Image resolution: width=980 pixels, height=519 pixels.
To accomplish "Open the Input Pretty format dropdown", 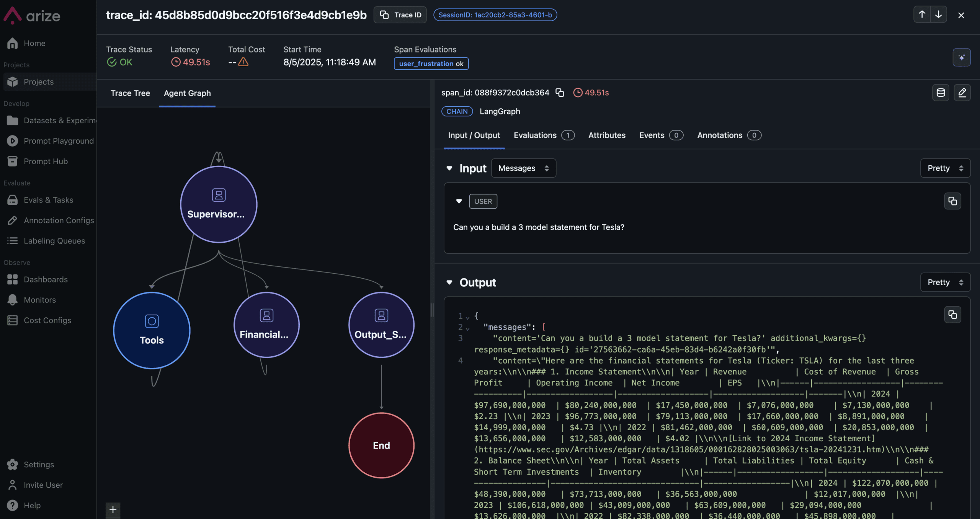I will tap(945, 168).
